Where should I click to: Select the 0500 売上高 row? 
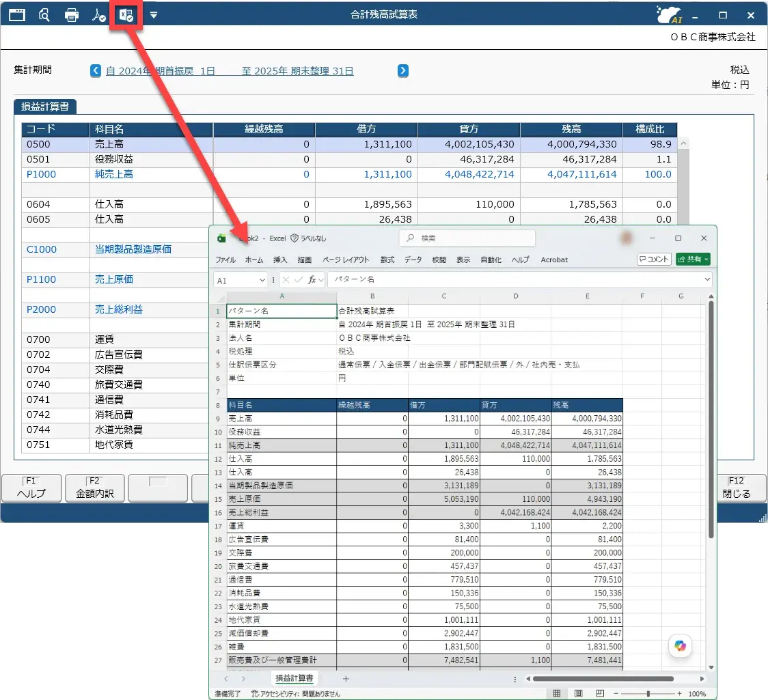[x=349, y=144]
